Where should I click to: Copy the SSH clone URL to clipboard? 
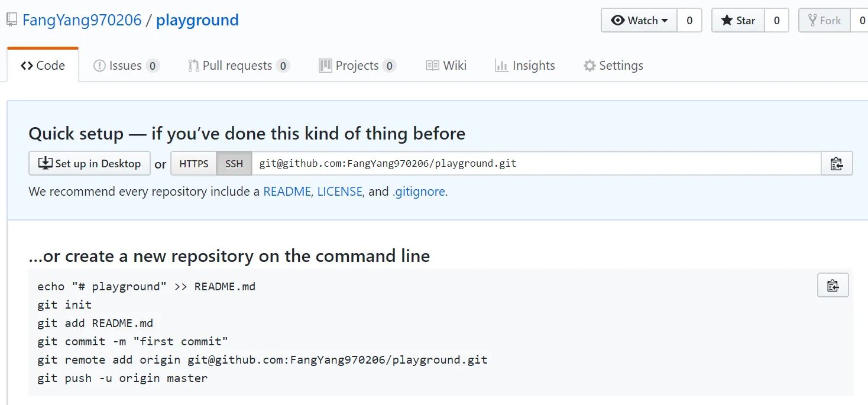[836, 164]
